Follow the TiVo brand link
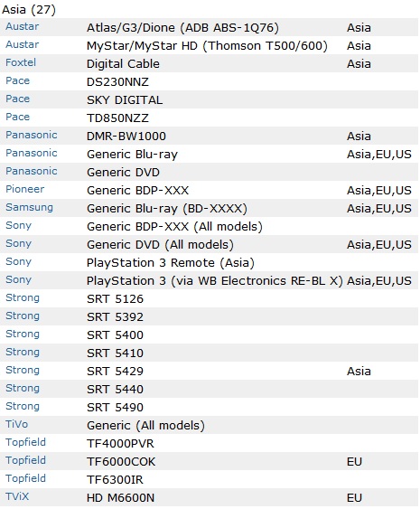Image resolution: width=420 pixels, height=509 pixels. (x=17, y=424)
